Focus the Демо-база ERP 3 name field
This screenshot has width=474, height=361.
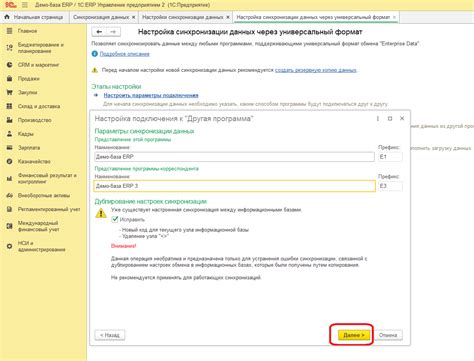234,186
